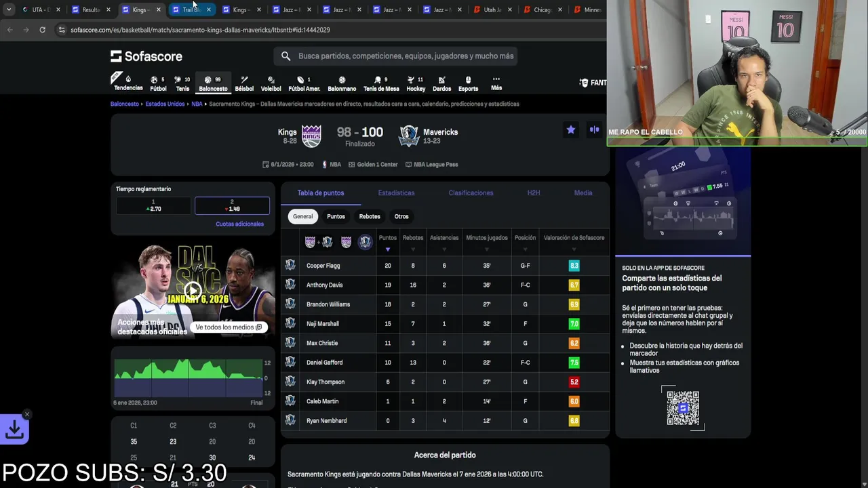Click the Fantasy icon in header

[x=584, y=83]
